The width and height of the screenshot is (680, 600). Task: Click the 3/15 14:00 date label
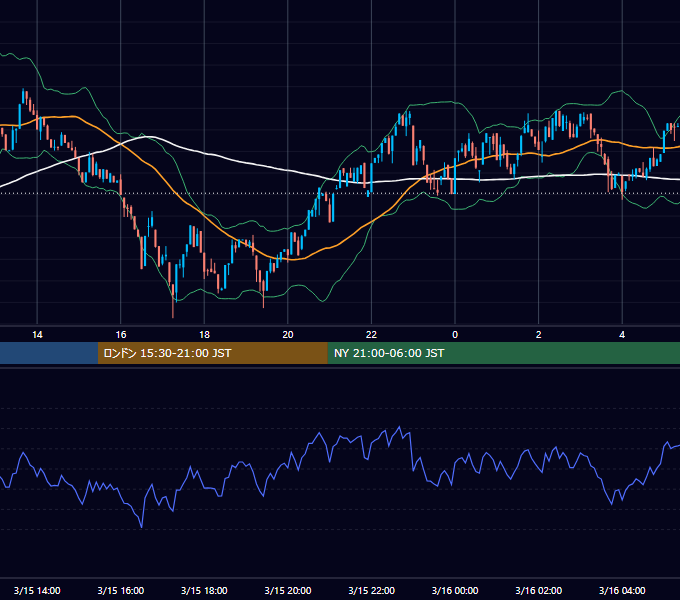tap(37, 590)
